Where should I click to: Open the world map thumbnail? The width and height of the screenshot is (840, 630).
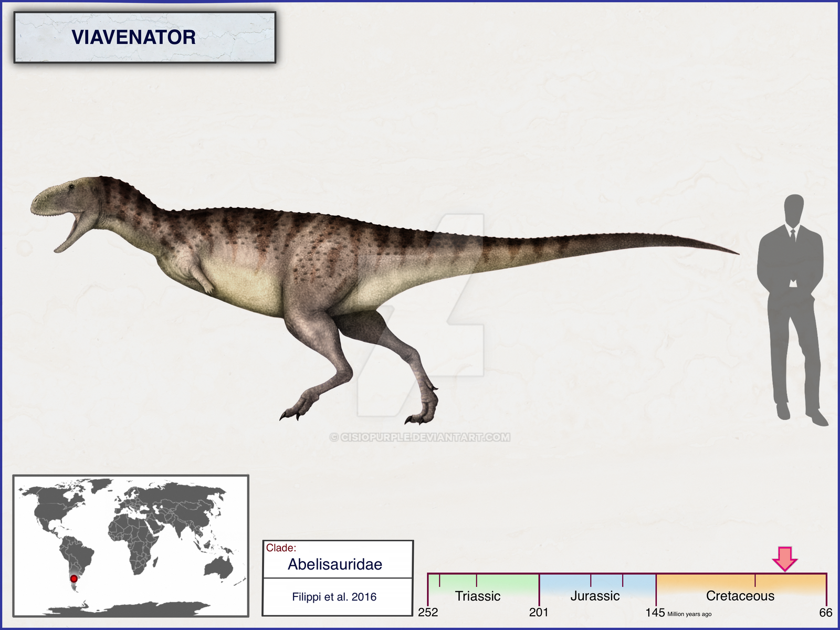point(131,545)
